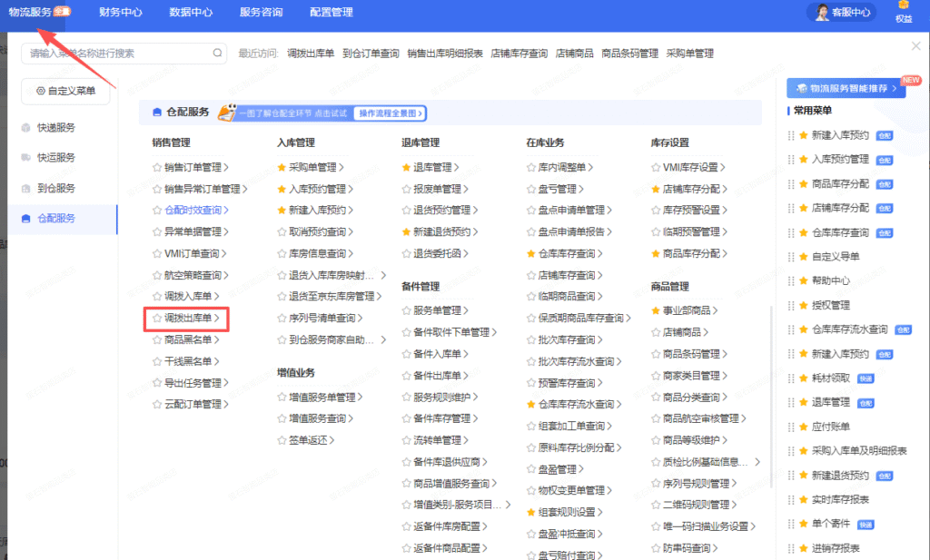Click drag handle beside 帮助中心 in 常用菜单
The width and height of the screenshot is (930, 560).
[791, 280]
